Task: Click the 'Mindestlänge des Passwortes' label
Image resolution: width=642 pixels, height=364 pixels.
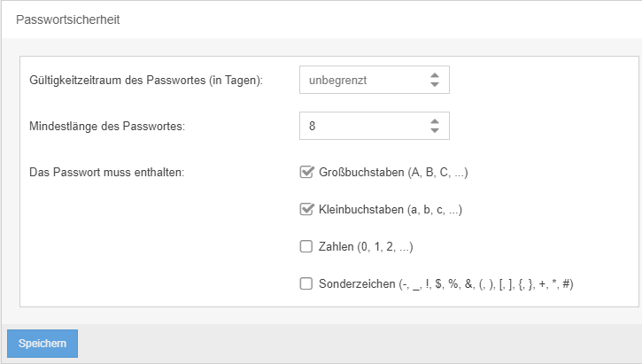Action: [x=107, y=127]
